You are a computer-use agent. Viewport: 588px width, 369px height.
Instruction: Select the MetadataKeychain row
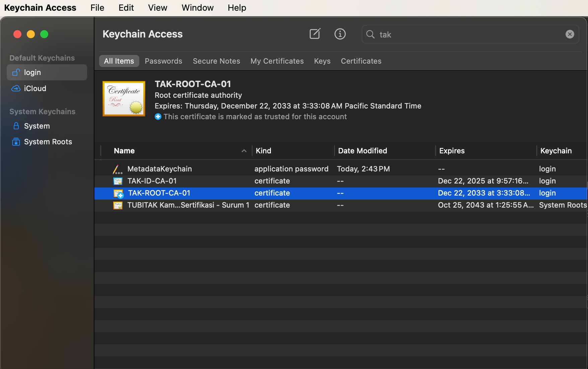point(341,169)
